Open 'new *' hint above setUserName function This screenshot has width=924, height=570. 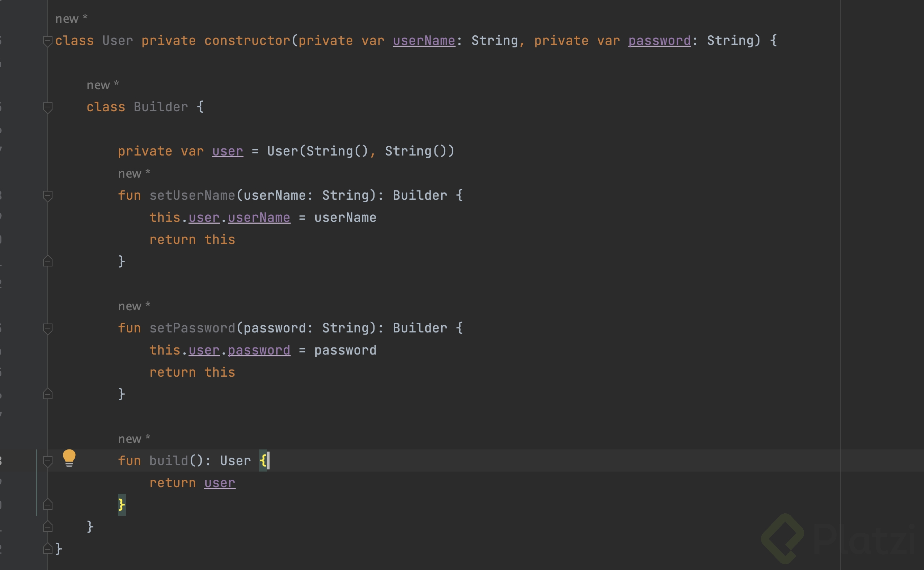point(134,173)
